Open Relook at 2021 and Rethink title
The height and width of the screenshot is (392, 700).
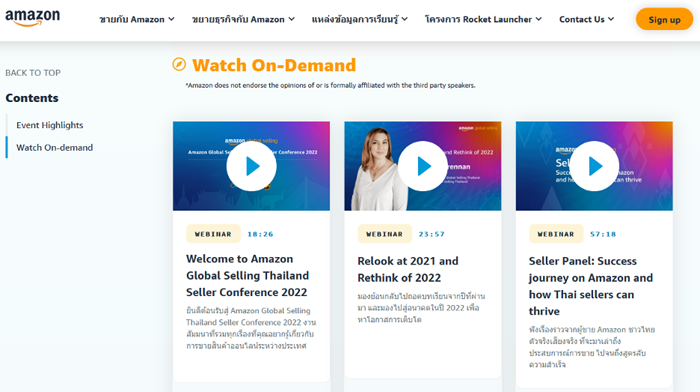(x=408, y=269)
